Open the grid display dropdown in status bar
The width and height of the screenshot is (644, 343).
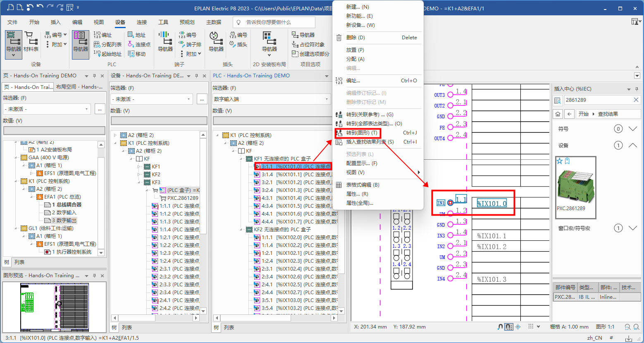(x=539, y=326)
